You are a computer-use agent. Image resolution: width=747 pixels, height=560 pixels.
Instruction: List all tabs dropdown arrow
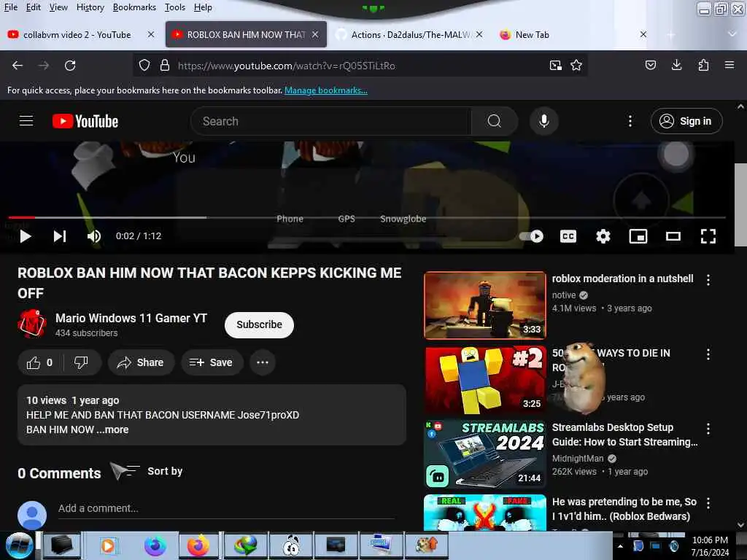732,34
